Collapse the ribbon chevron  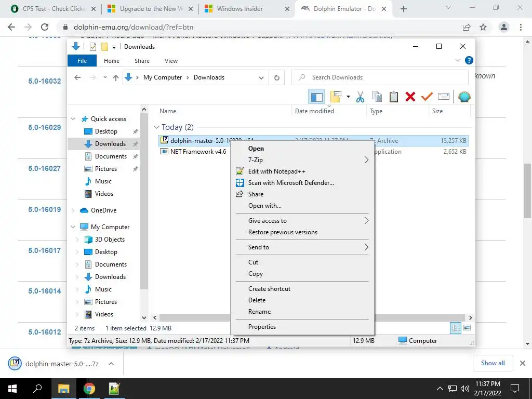click(x=457, y=60)
